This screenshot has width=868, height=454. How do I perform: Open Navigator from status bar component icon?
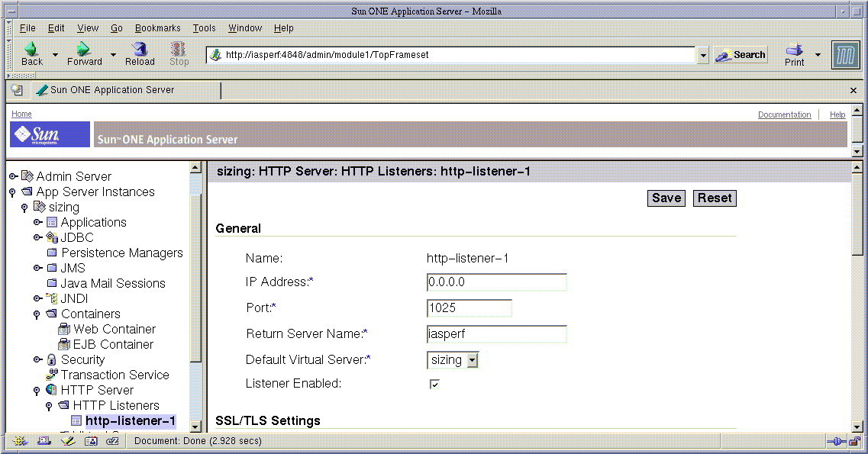pos(21,441)
